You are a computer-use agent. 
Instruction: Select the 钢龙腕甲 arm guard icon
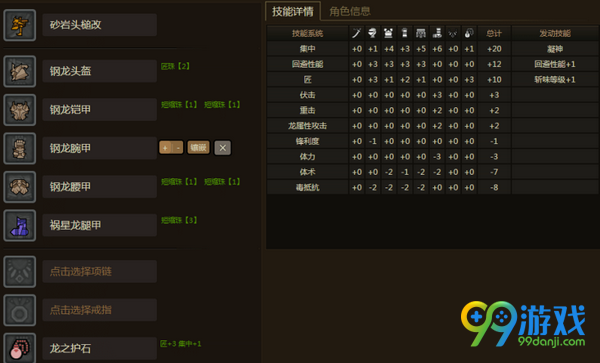(20, 148)
